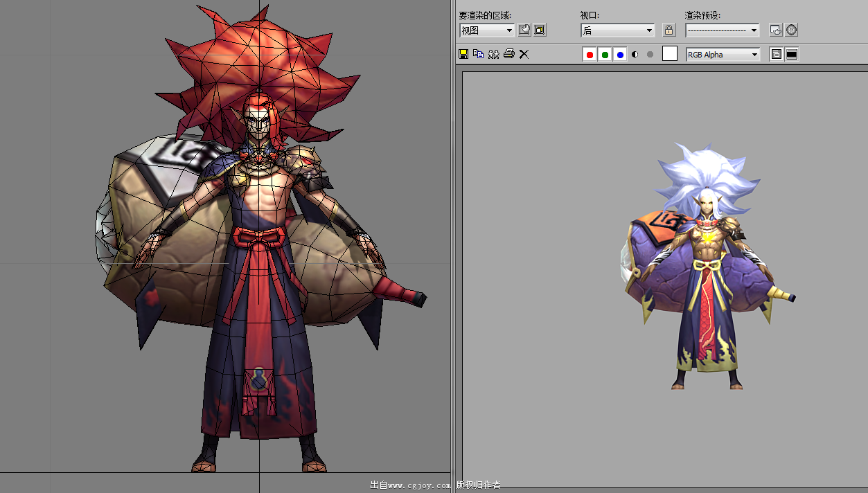Image resolution: width=868 pixels, height=493 pixels.
Task: Click the Copy Image icon
Action: 478,54
